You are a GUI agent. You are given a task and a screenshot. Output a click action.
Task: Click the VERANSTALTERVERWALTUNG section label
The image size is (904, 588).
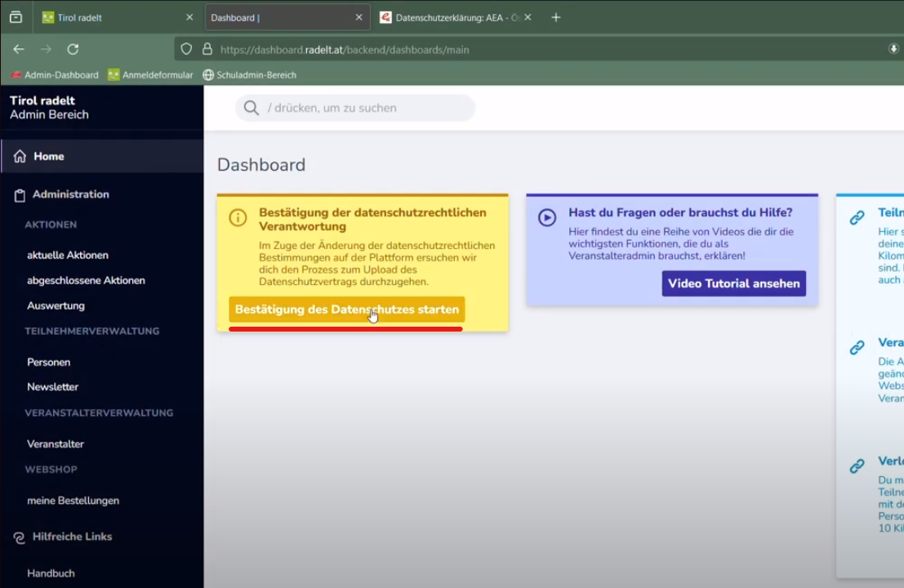(99, 412)
